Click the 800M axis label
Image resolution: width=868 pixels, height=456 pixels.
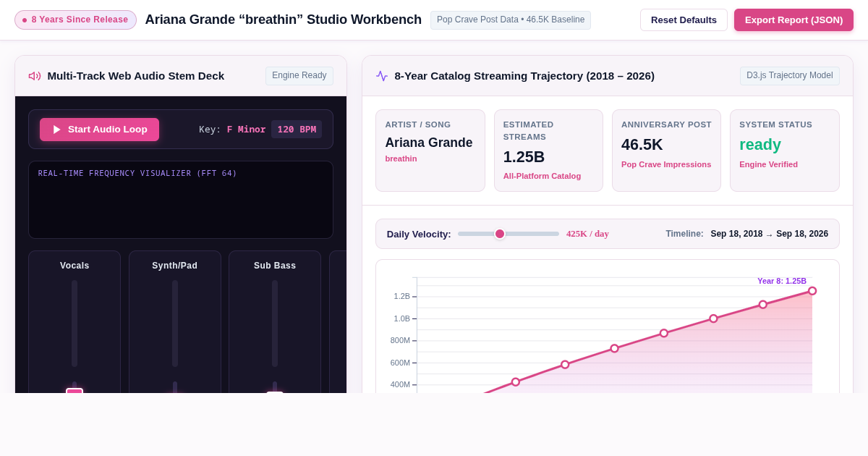(x=400, y=340)
